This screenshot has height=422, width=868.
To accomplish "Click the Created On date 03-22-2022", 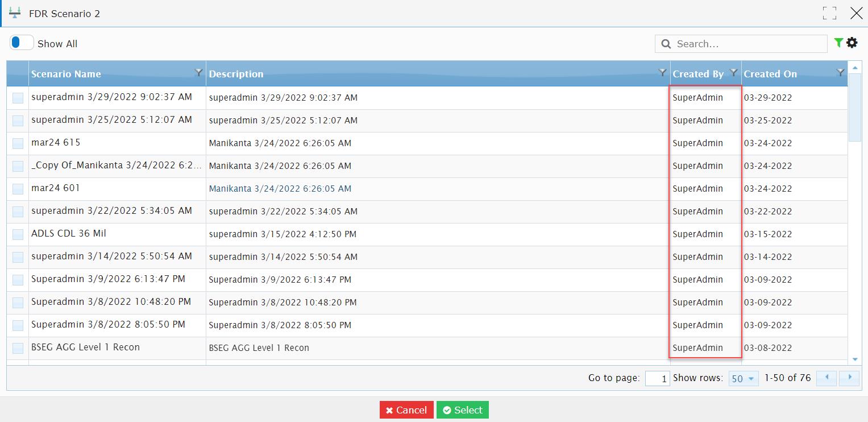I will click(x=768, y=211).
